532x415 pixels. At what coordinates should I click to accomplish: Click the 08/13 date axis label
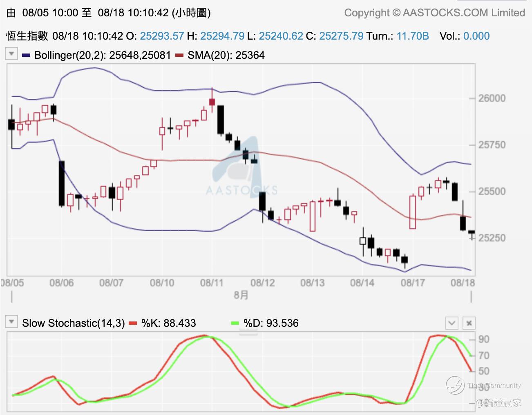[312, 283]
